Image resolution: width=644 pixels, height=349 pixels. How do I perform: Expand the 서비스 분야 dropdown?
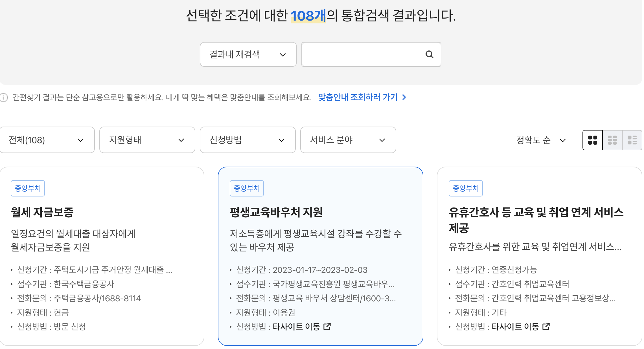coord(348,140)
